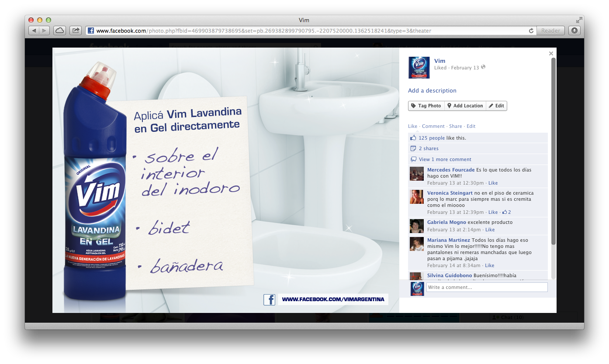Click Gabriela Mogno's avatar
Image resolution: width=609 pixels, height=364 pixels.
tap(417, 226)
